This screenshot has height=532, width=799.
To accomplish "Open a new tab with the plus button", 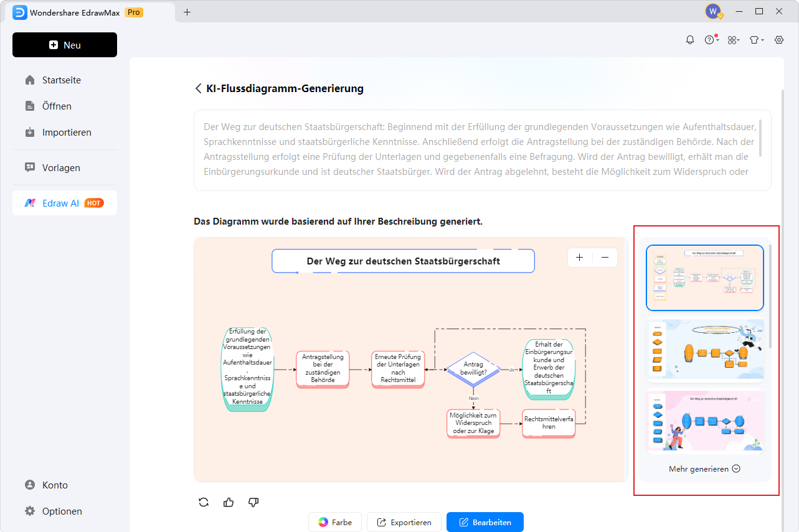I will pos(186,11).
